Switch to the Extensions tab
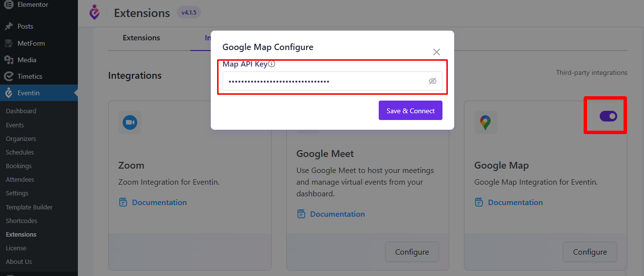This screenshot has width=644, height=276. [x=141, y=38]
